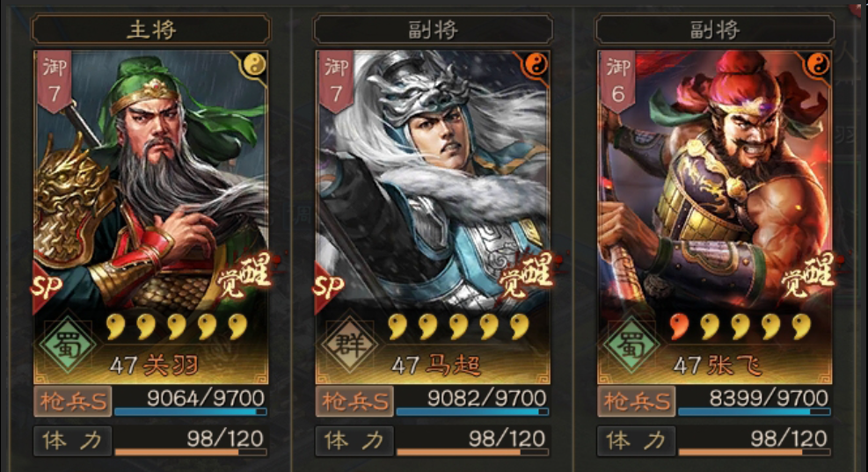Select the green 蜀 faction emblem on 关羽
868x472 pixels.
click(x=67, y=345)
